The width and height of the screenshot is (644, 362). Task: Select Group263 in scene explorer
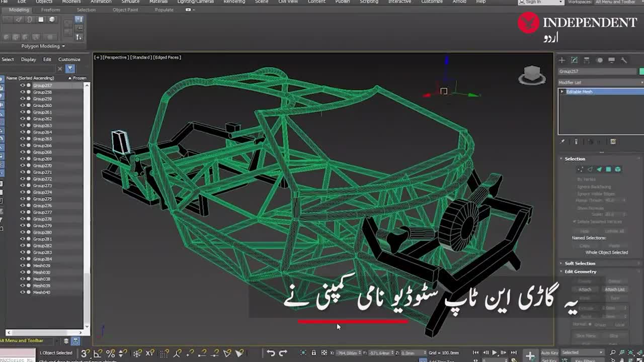click(x=42, y=126)
